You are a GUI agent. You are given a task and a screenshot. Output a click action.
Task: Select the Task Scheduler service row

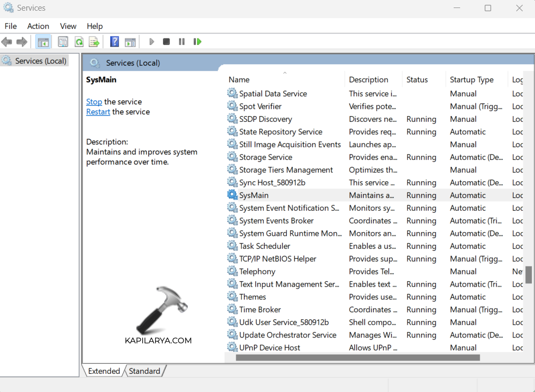(265, 246)
